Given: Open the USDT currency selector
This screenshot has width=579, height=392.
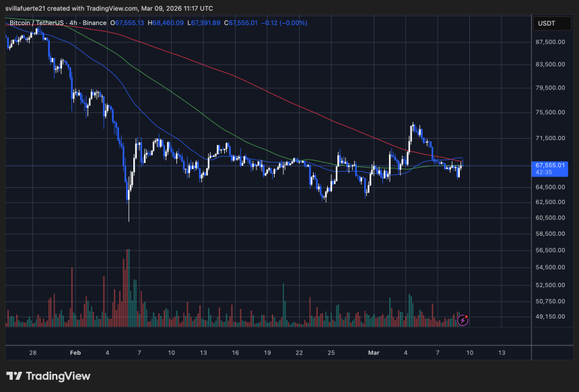Looking at the screenshot, I should [x=545, y=24].
